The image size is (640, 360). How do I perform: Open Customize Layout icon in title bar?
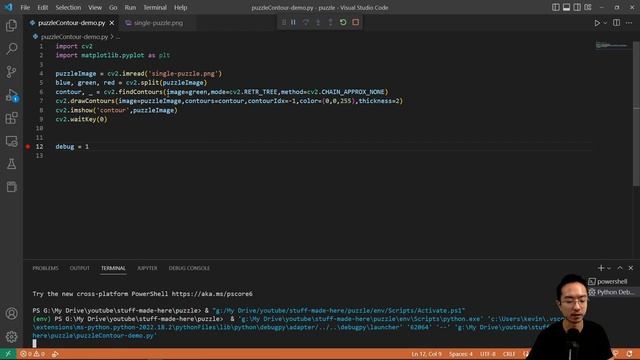[588, 7]
